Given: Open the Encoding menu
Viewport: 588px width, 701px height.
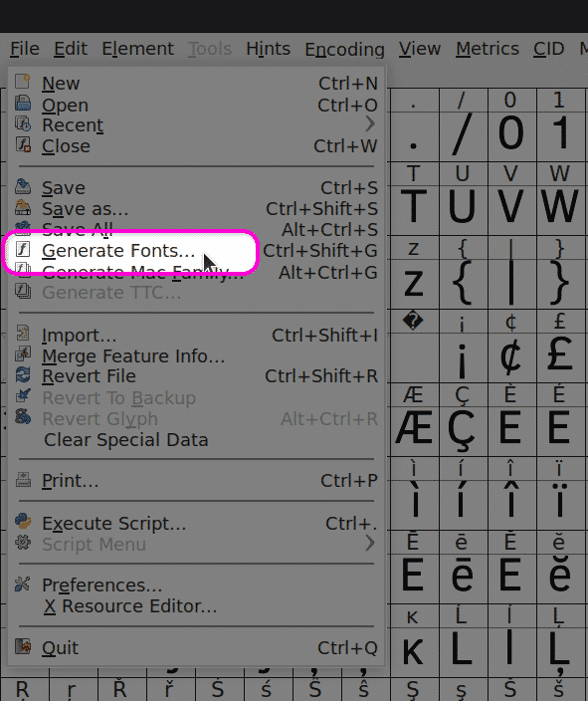Looking at the screenshot, I should click(344, 49).
